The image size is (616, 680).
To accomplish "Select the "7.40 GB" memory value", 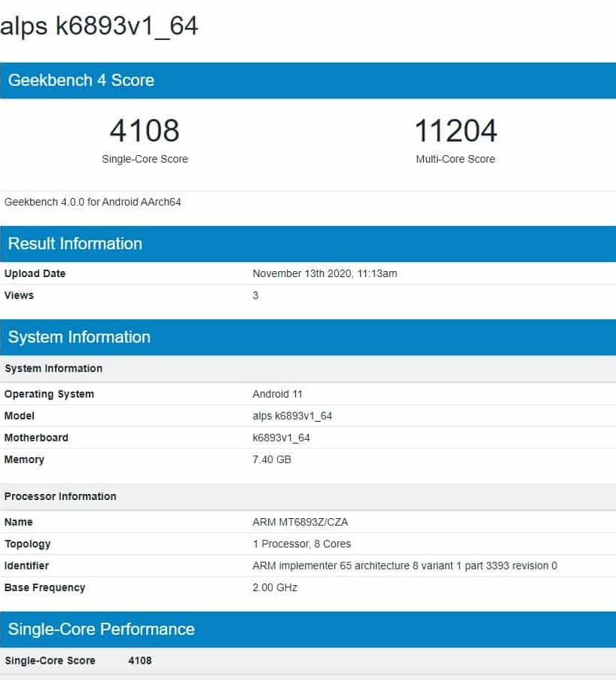I will (x=272, y=459).
